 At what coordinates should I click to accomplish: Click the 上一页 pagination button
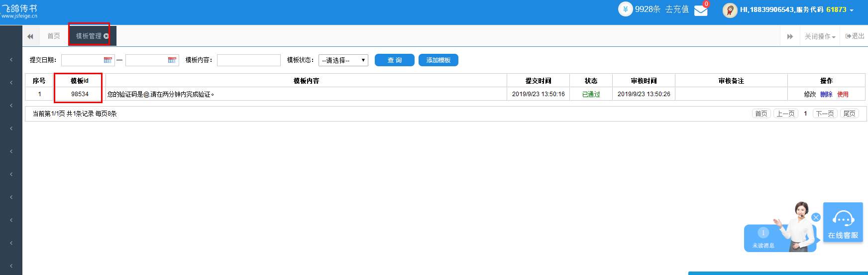coord(786,114)
